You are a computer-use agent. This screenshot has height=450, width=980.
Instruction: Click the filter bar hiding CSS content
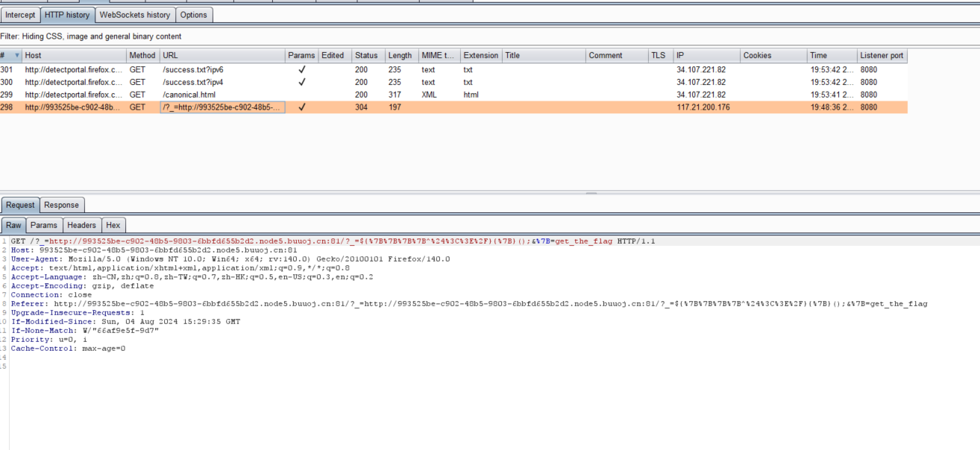pyautogui.click(x=489, y=36)
